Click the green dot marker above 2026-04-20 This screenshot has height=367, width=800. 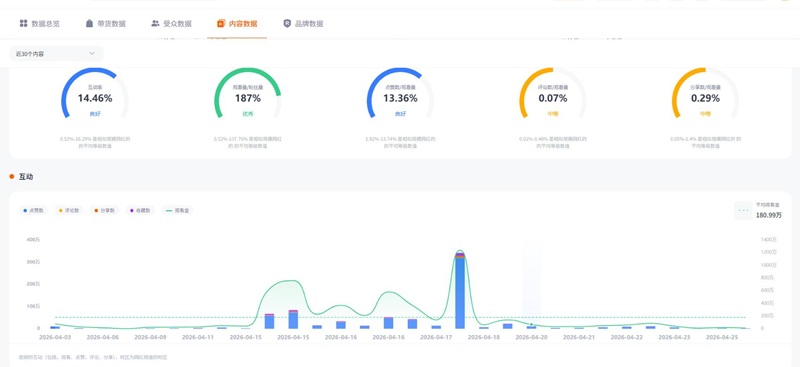[x=531, y=324]
